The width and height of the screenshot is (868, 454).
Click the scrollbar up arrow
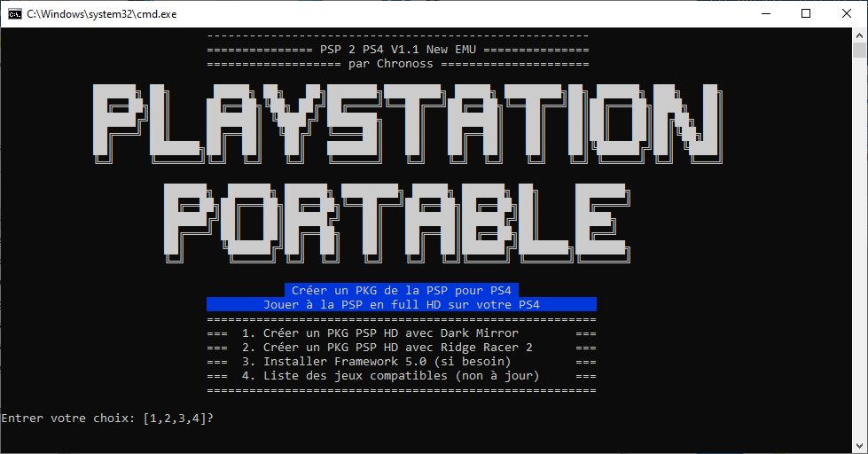tap(860, 35)
